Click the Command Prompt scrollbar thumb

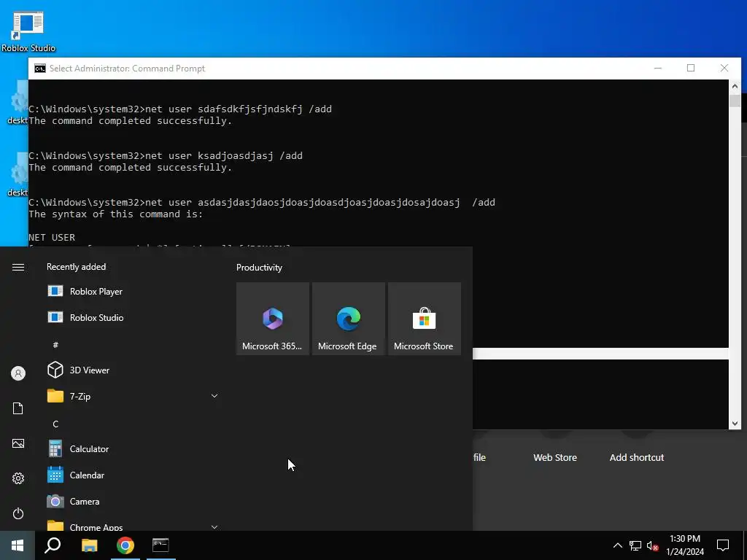click(735, 101)
